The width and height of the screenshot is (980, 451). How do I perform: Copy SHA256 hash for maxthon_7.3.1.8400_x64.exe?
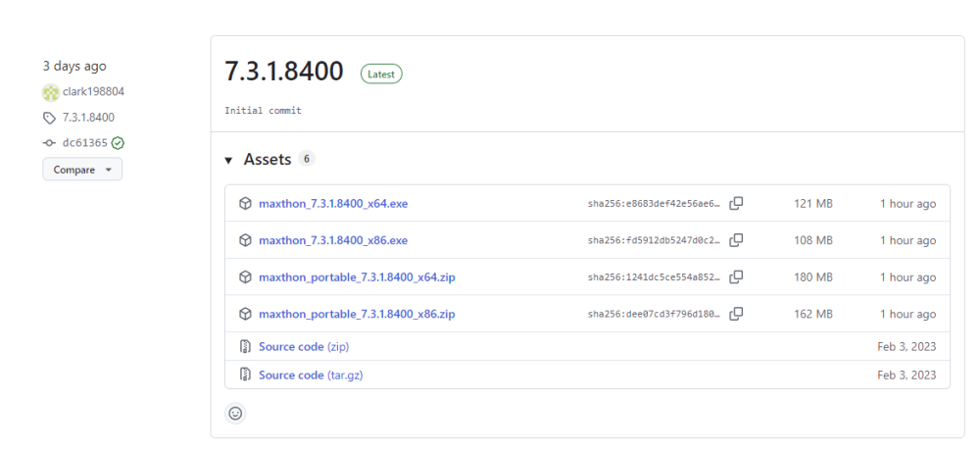(x=736, y=204)
